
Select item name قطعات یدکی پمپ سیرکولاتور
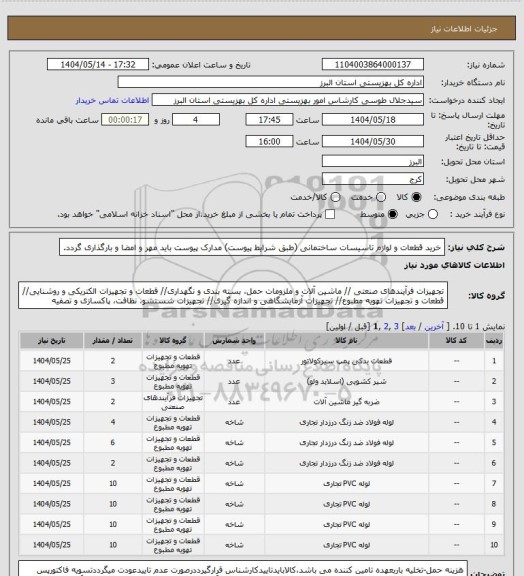346,361
